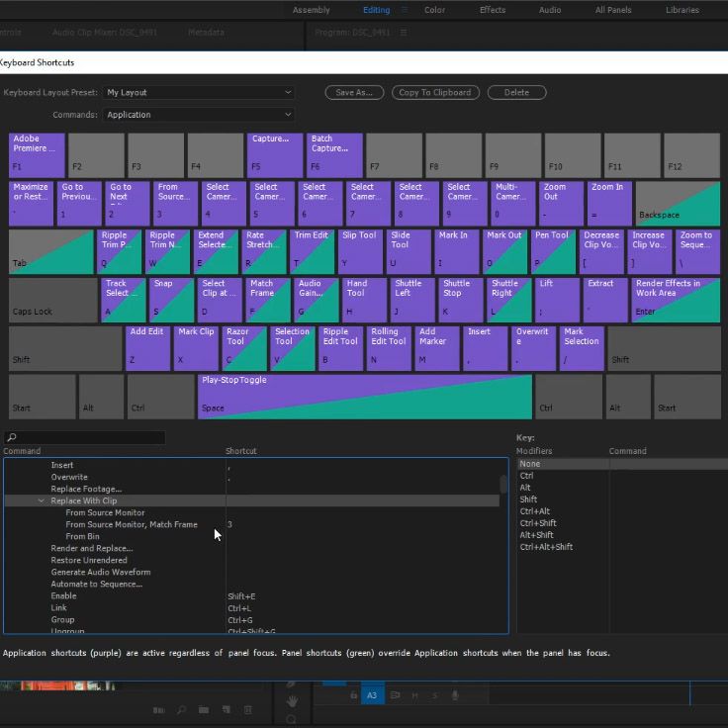Select the Space key labeled Play-Stop Toggle

point(364,397)
